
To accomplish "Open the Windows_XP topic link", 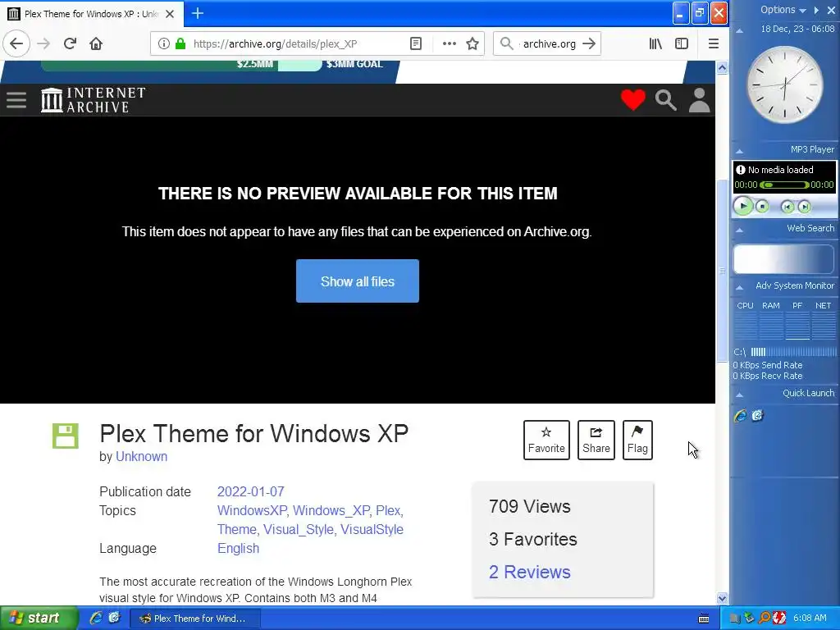I will coord(331,510).
